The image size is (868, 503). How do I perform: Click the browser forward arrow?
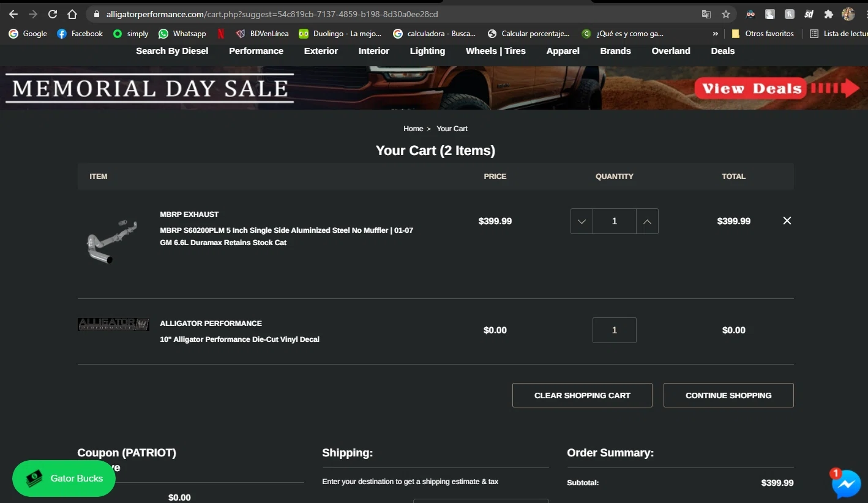tap(33, 14)
